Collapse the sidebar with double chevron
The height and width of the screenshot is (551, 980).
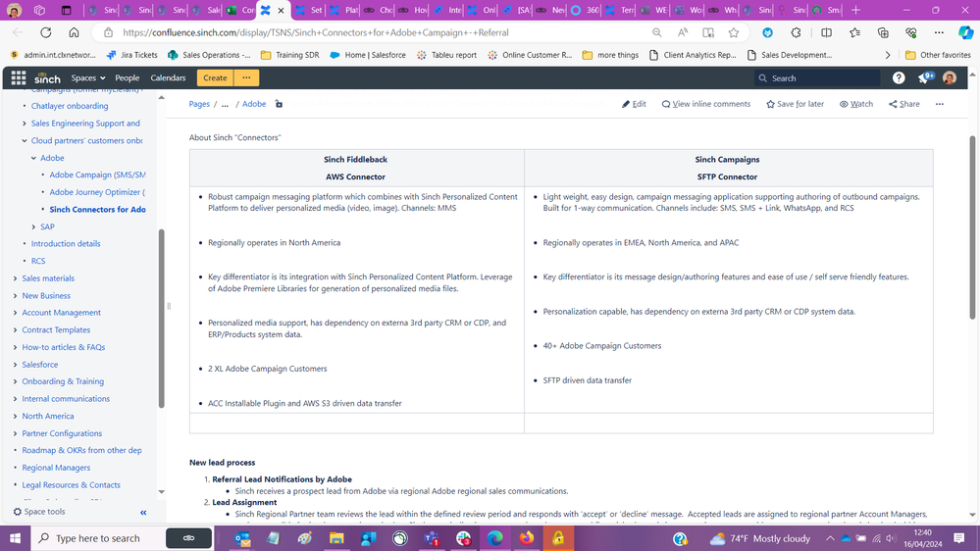pyautogui.click(x=143, y=512)
